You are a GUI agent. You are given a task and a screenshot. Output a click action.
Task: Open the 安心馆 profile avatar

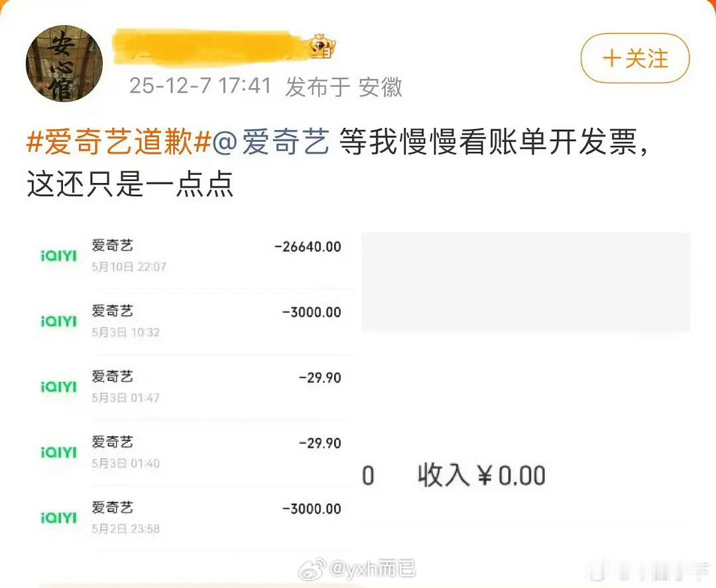tap(64, 64)
